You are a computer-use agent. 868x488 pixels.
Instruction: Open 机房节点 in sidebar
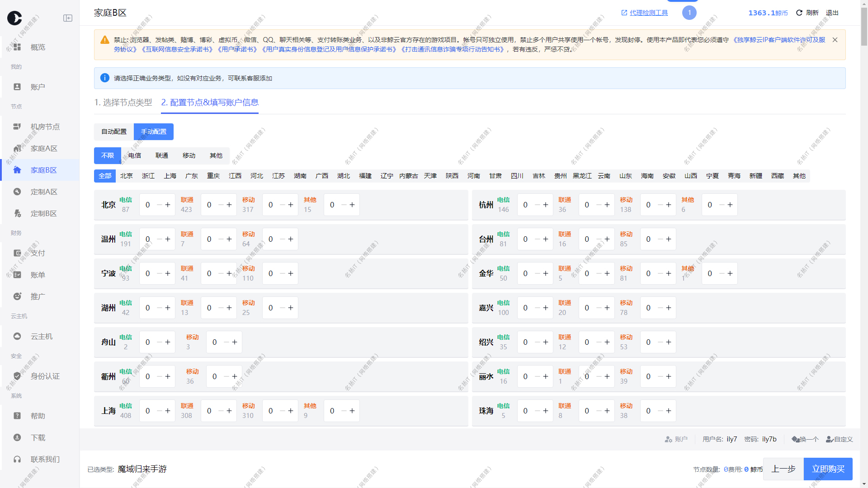[x=45, y=127]
